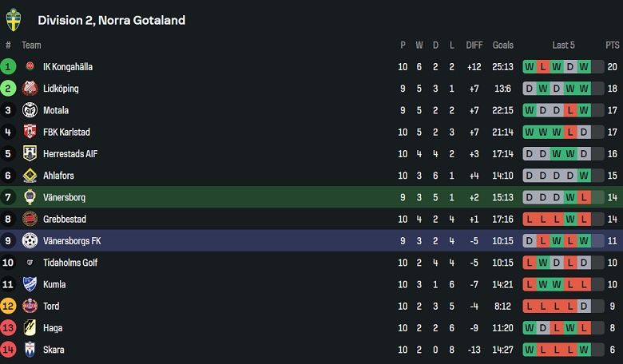Click FBK Karlstad club badge
The image size is (623, 364).
click(x=30, y=132)
